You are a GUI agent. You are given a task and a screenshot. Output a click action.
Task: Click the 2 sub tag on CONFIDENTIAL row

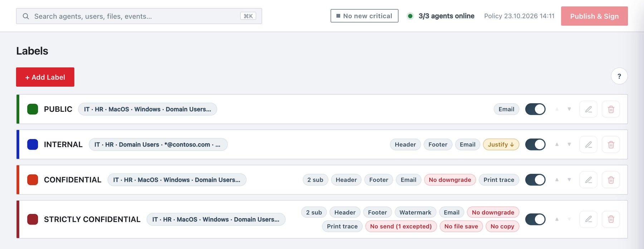point(315,180)
